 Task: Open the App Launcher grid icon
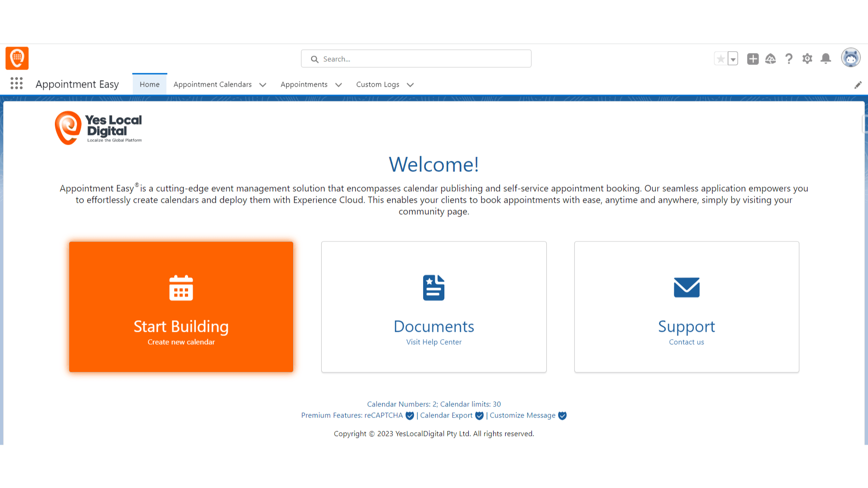pos(17,83)
